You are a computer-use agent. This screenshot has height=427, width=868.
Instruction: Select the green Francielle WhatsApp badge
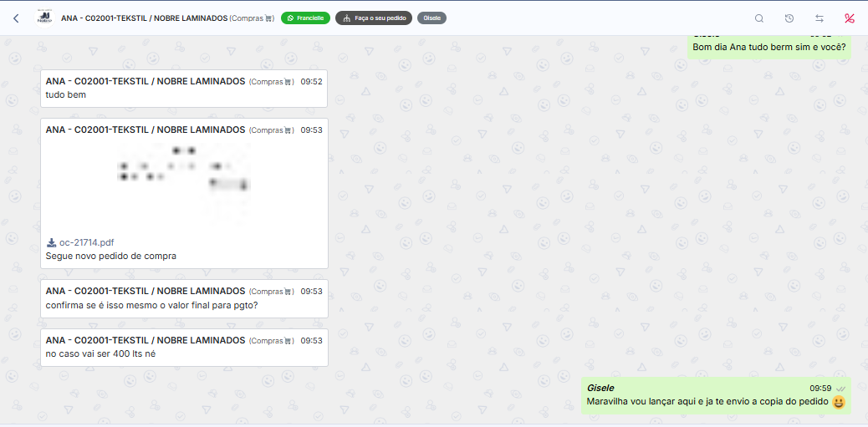(x=305, y=18)
